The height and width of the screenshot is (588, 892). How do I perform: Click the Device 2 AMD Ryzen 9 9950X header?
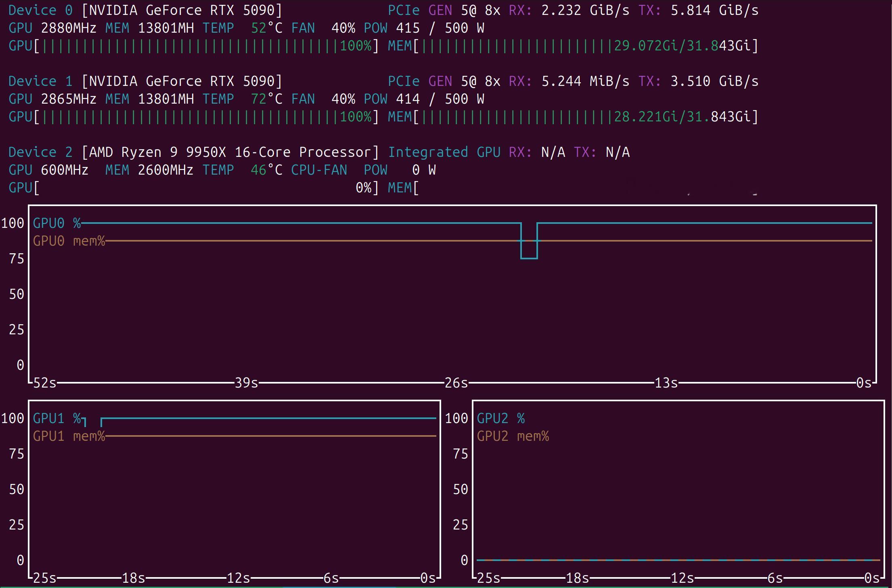coord(194,152)
